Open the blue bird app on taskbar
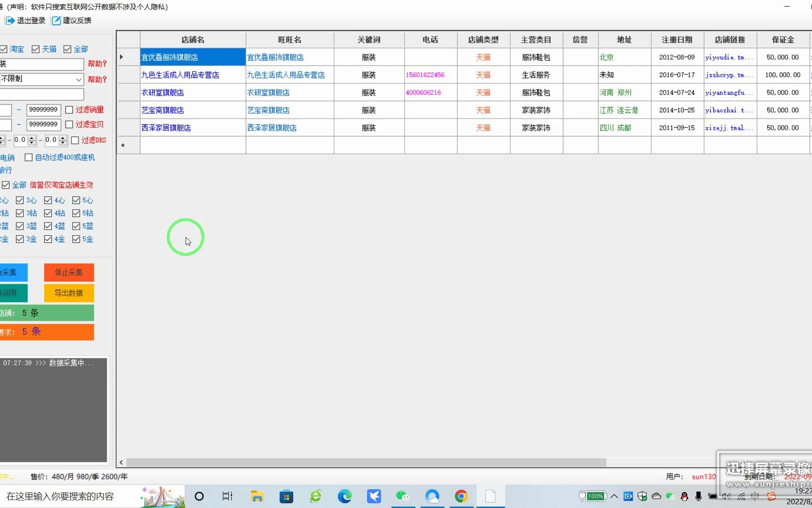This screenshot has height=508, width=812. click(374, 496)
